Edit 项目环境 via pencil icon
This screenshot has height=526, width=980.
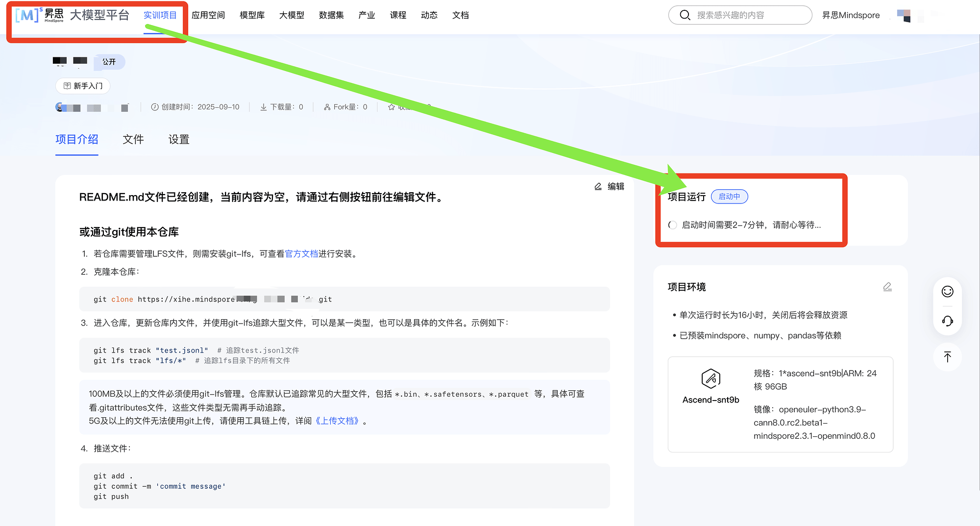887,287
